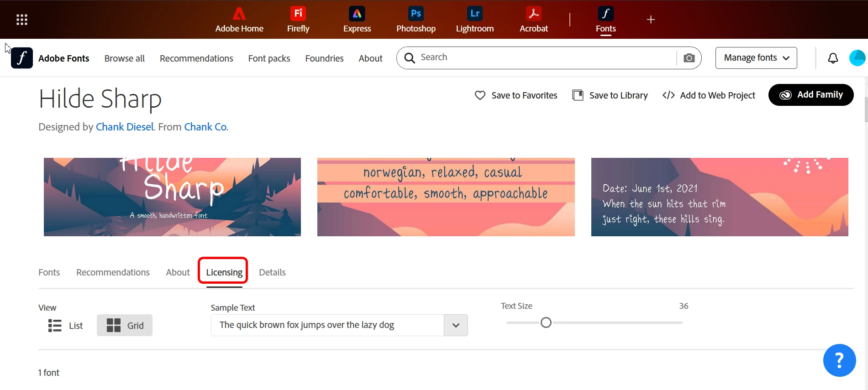Open visual search camera icon
This screenshot has height=390, width=868.
coord(689,58)
